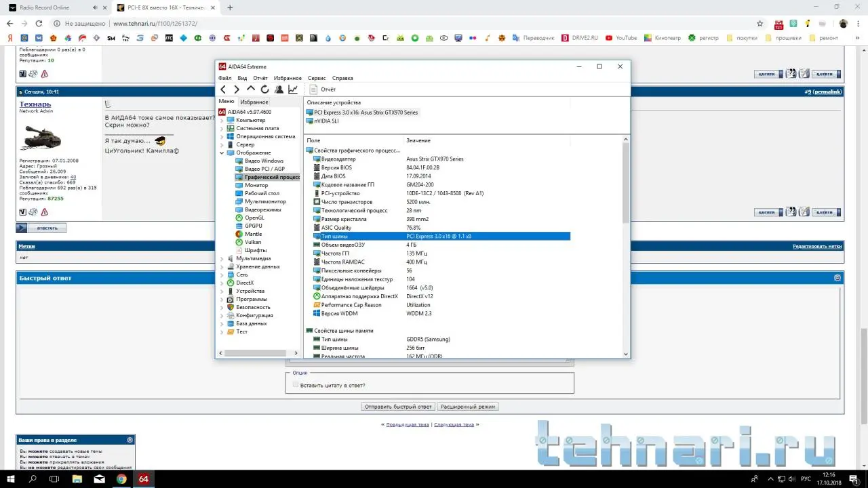Viewport: 868px width, 488px height.
Task: Open the YouTube bookmark
Action: click(621, 38)
